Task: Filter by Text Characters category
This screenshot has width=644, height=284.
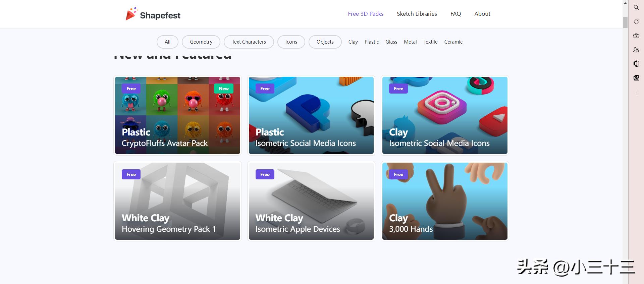Action: (x=249, y=42)
